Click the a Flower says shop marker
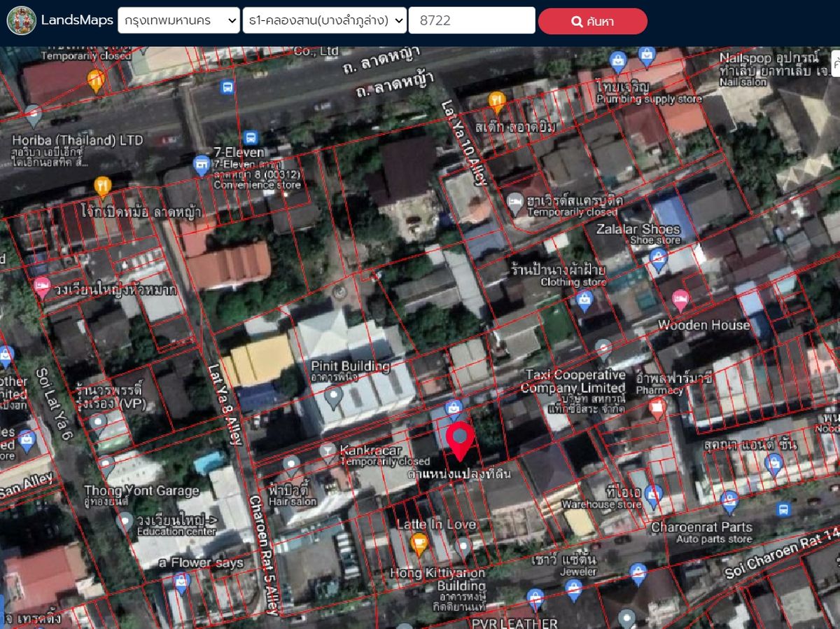This screenshot has height=629, width=840. [x=181, y=581]
